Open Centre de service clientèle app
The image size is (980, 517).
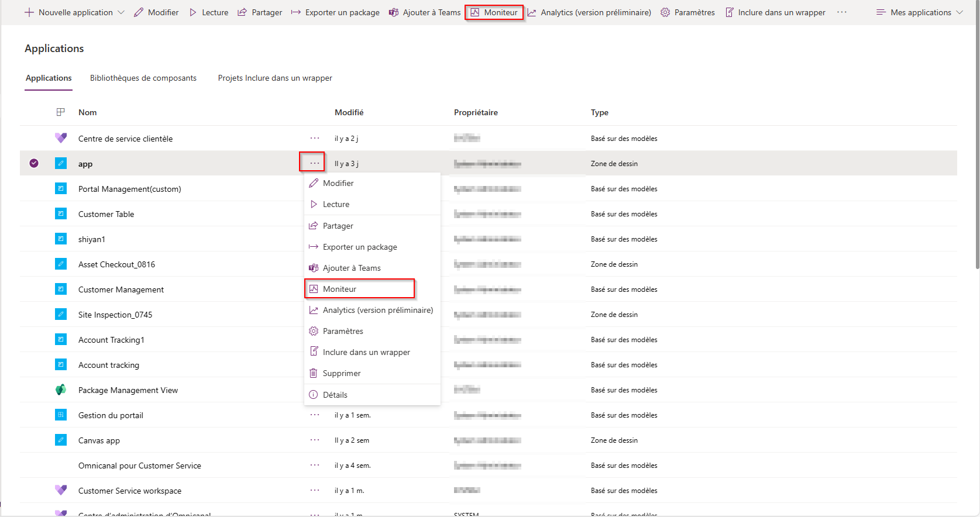pyautogui.click(x=126, y=139)
